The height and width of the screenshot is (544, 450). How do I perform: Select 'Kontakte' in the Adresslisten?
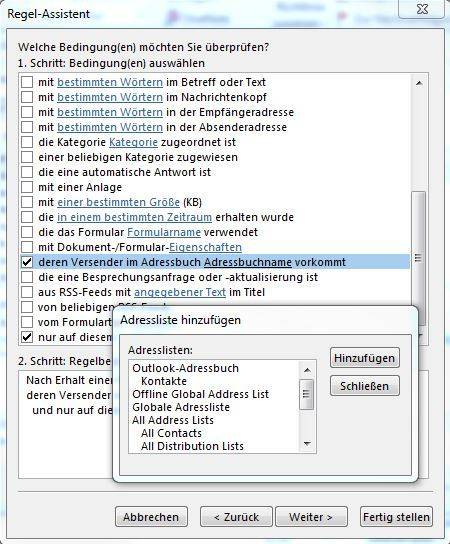[x=164, y=381]
